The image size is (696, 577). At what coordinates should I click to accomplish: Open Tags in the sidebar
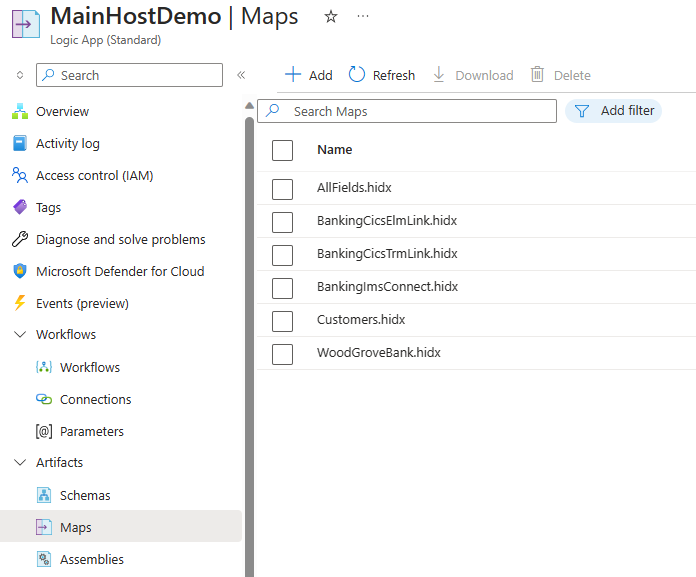(x=48, y=207)
